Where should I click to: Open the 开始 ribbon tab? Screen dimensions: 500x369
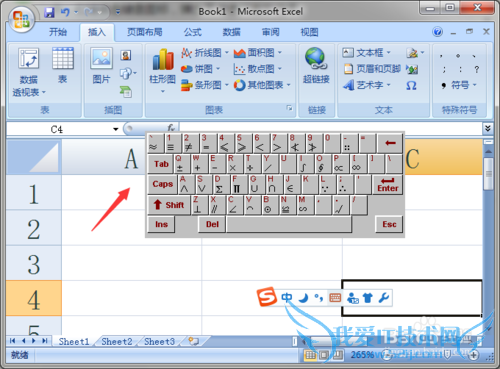point(58,32)
